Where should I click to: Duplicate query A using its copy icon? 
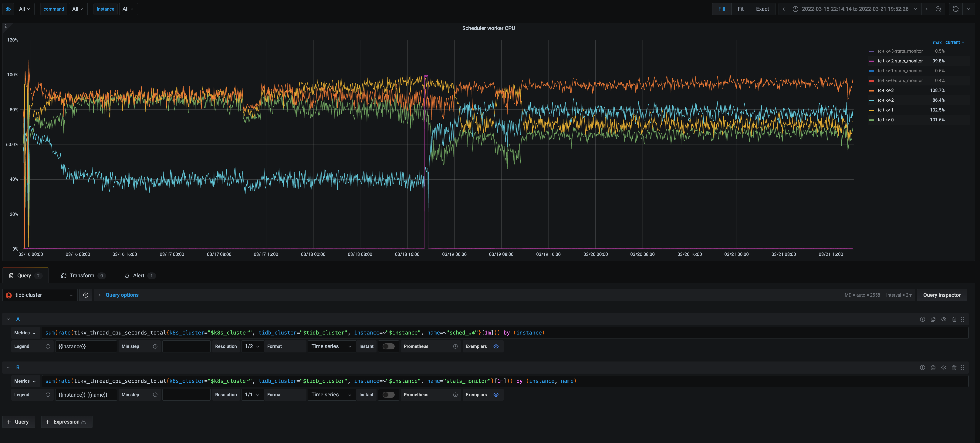[933, 319]
